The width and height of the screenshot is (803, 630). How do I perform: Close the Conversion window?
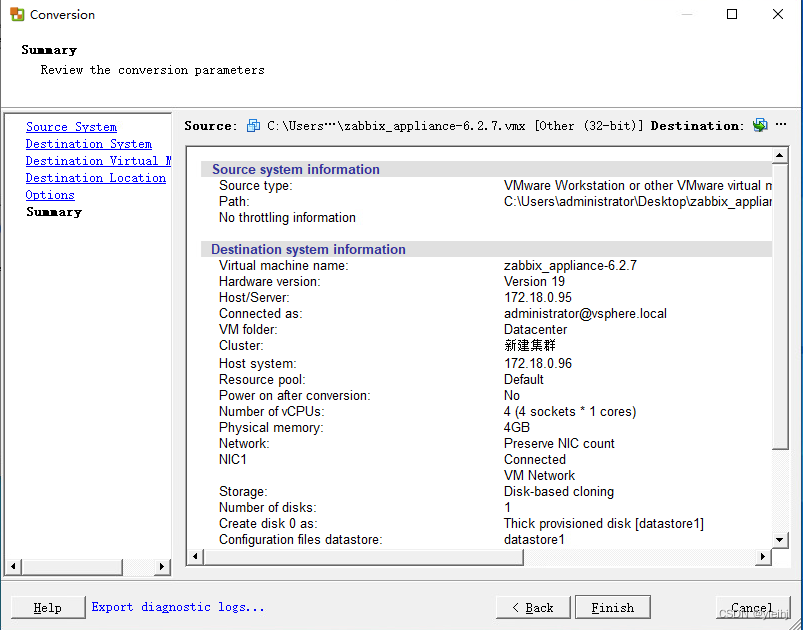point(777,14)
